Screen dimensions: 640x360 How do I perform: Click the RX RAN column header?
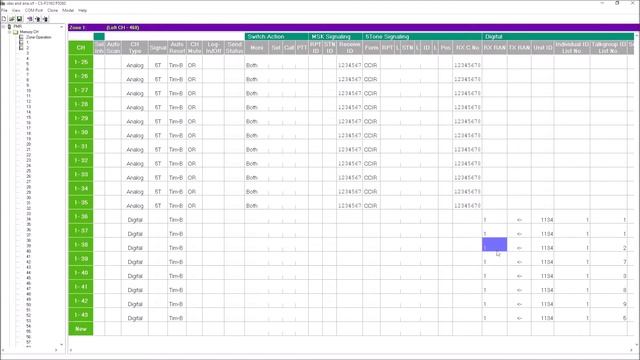tap(495, 48)
